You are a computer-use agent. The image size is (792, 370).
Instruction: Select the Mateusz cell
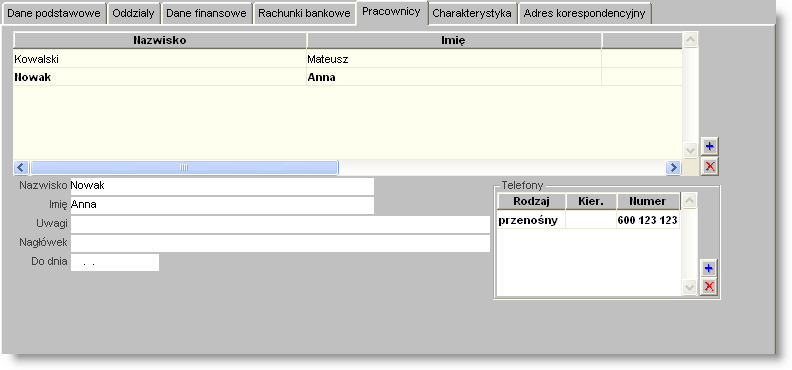pos(454,59)
